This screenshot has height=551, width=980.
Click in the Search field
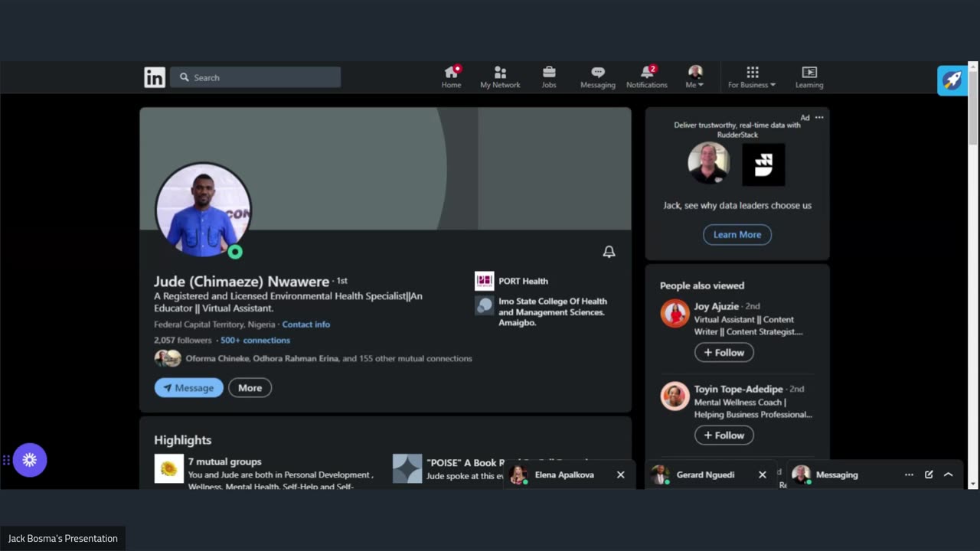(256, 77)
